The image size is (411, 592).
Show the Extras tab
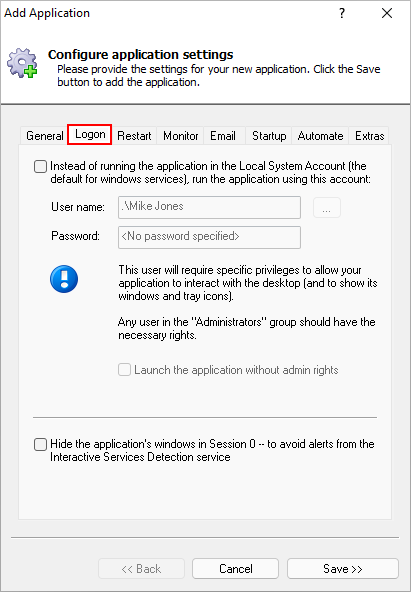369,136
